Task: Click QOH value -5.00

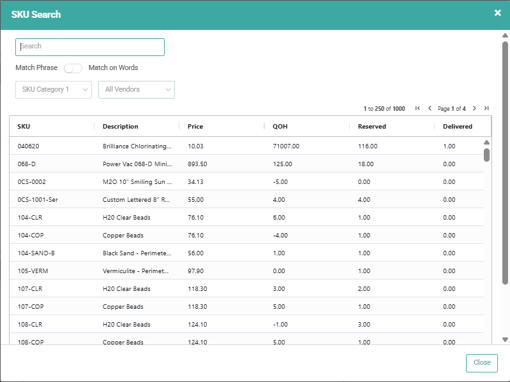Action: (280, 182)
